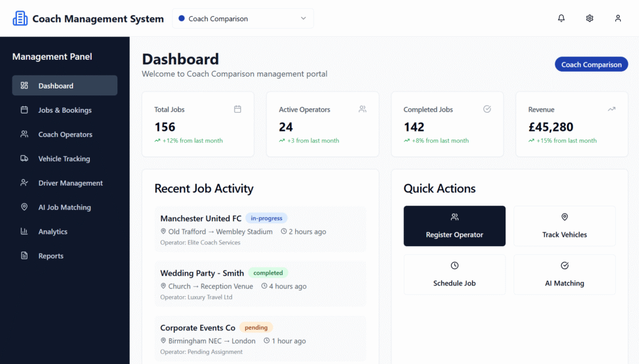639x364 pixels.
Task: Click the Schedule Job button
Action: click(x=454, y=275)
